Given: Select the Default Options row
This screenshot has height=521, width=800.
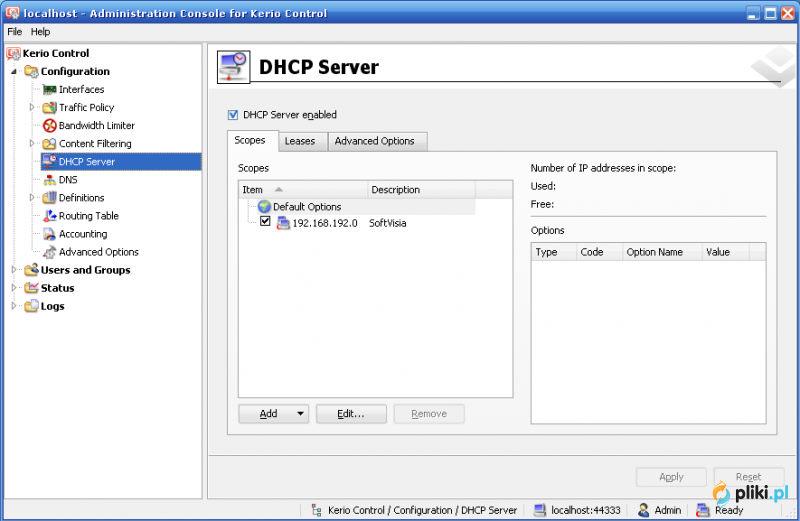Looking at the screenshot, I should point(357,207).
